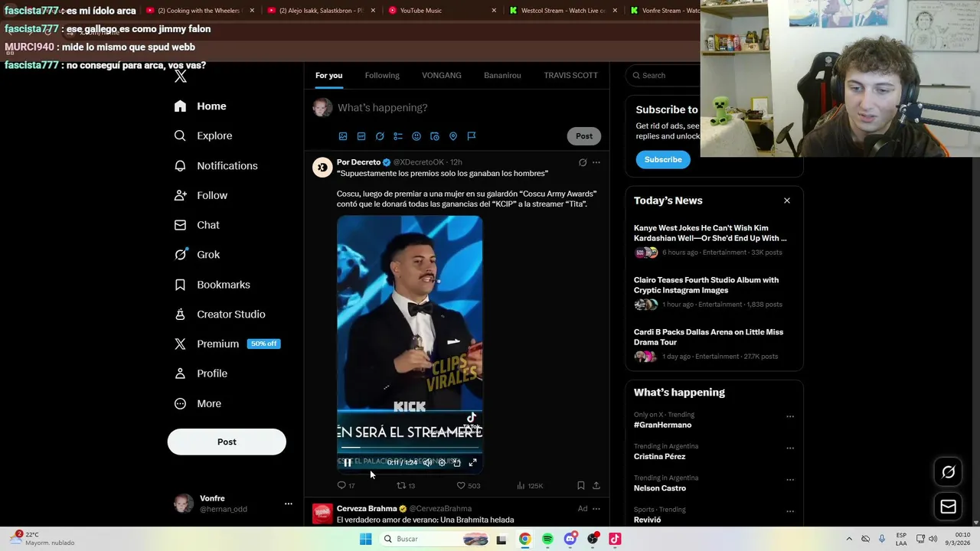Viewport: 980px width, 551px height.
Task: Open the floating messages envelope button
Action: click(948, 506)
